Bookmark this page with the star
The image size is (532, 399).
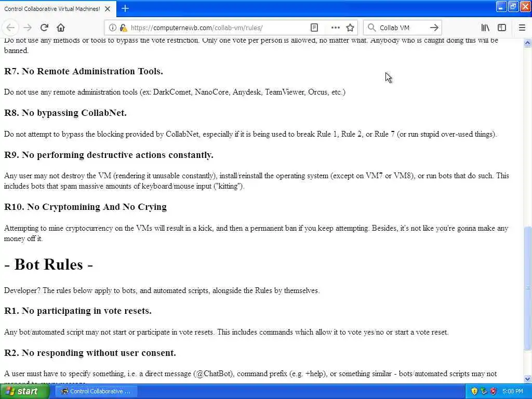[350, 28]
